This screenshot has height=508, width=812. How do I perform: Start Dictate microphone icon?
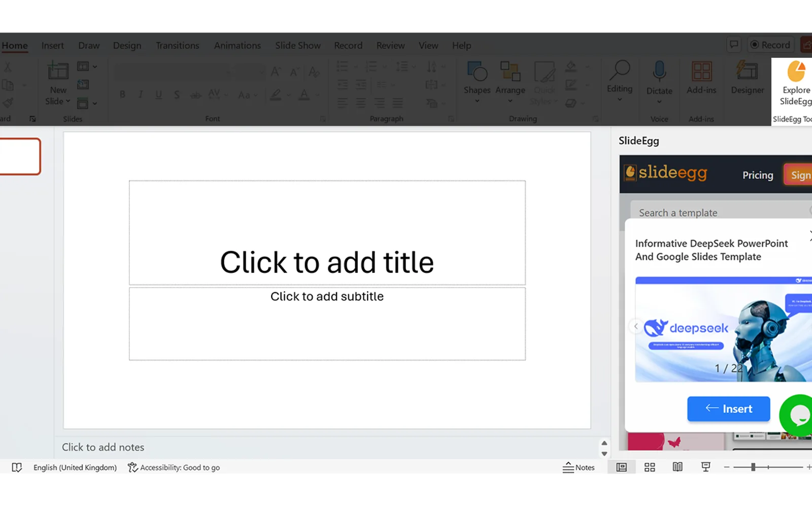coord(659,72)
